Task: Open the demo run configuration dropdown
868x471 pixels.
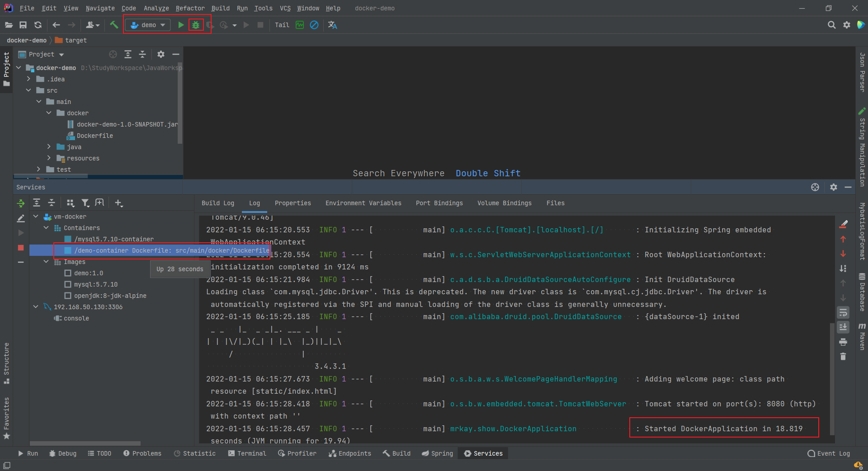Action: tap(148, 25)
